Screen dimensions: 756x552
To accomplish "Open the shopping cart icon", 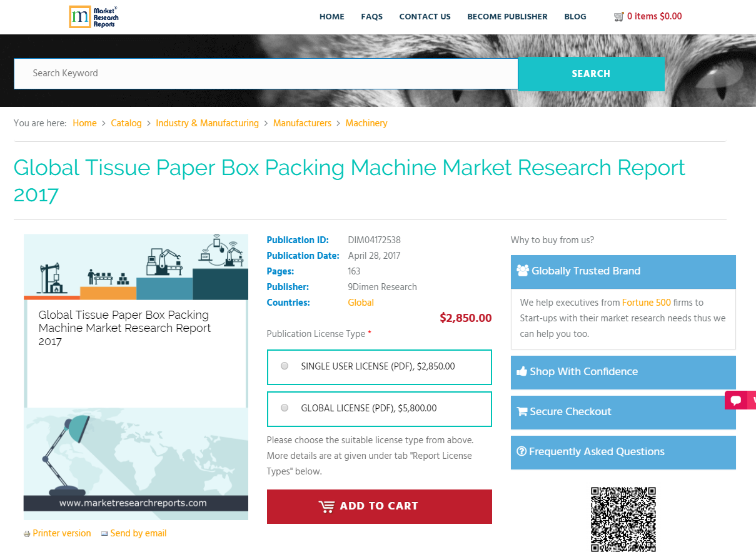I will coord(619,17).
